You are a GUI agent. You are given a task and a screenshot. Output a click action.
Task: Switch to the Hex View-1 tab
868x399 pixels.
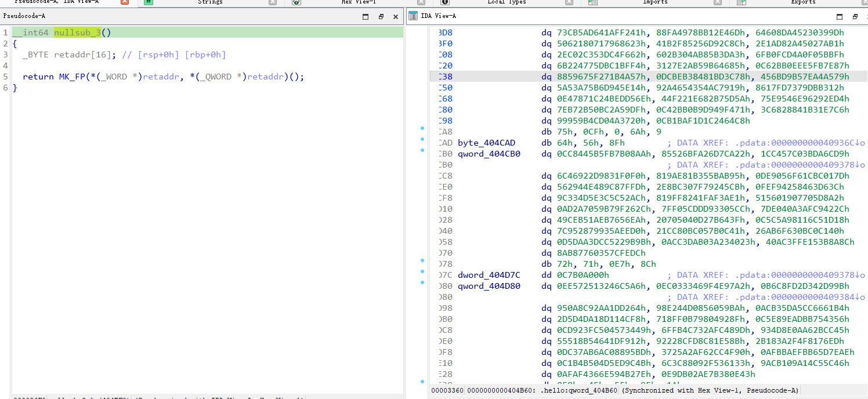click(359, 2)
